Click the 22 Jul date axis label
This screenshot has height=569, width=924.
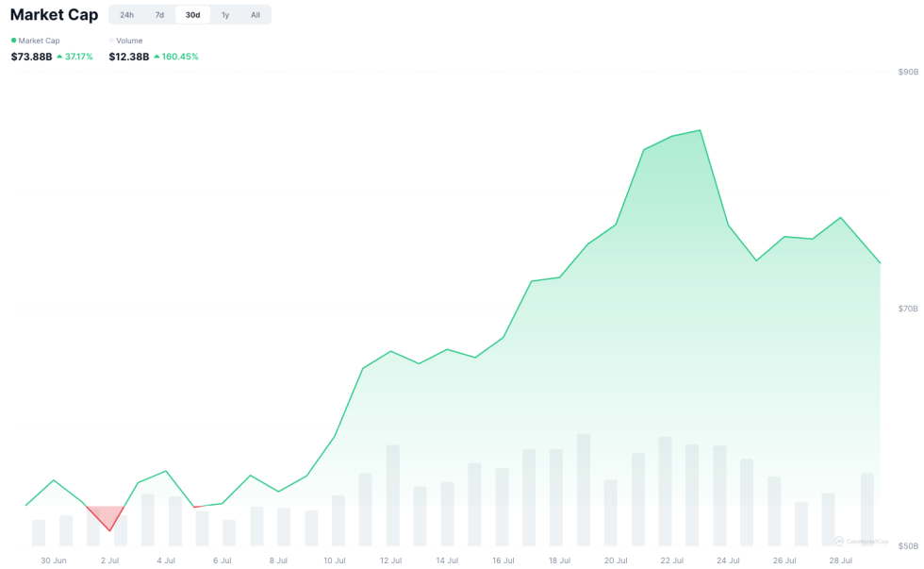pos(671,561)
